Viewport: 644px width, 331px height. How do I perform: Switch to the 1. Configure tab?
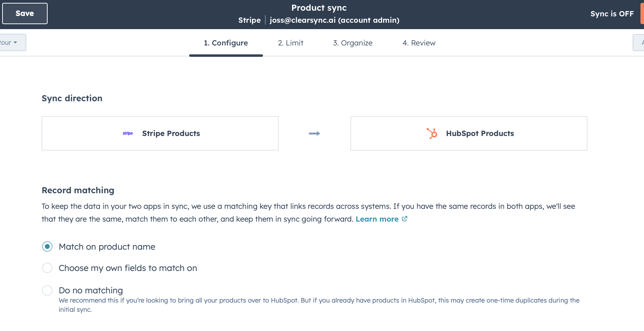click(226, 43)
